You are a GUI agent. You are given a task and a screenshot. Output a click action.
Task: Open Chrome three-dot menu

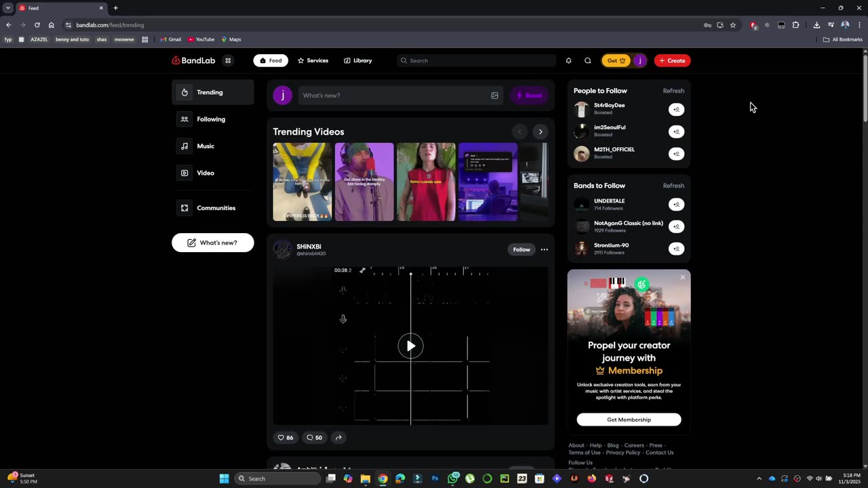pyautogui.click(x=859, y=25)
